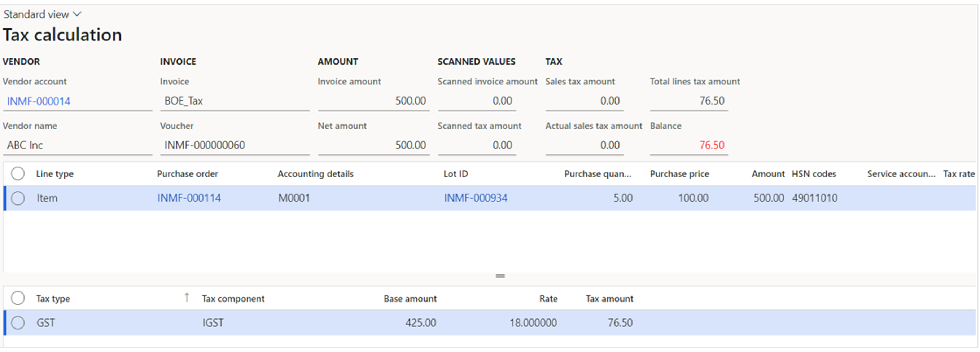Click the Rate column header

click(548, 299)
